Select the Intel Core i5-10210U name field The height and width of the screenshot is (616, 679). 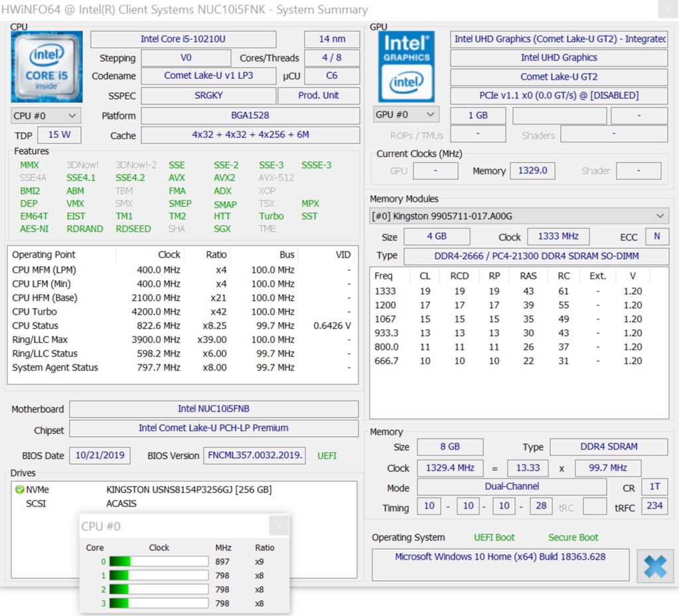tap(183, 39)
